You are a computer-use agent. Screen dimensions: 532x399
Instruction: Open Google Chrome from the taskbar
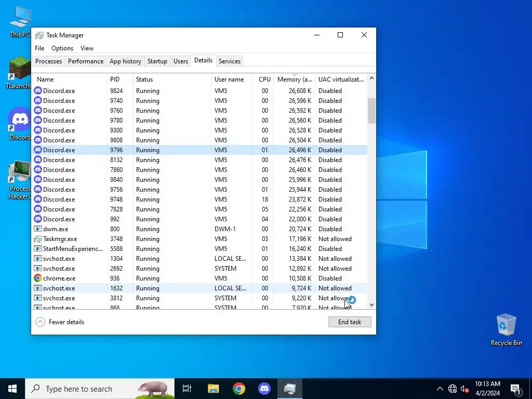(x=239, y=389)
